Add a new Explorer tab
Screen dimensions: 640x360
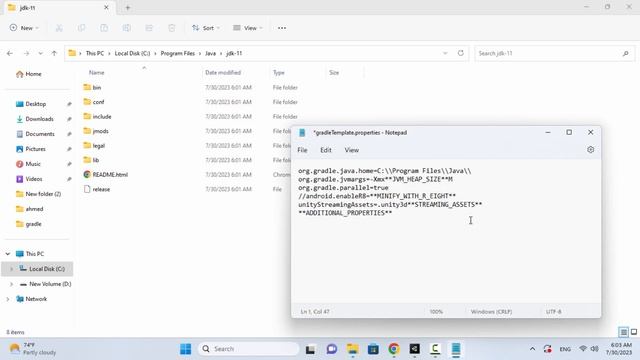128,7
